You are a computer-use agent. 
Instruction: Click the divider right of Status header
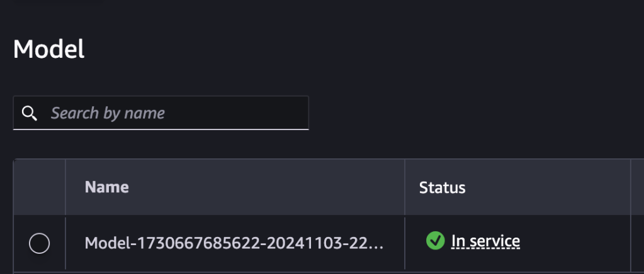[x=631, y=187]
